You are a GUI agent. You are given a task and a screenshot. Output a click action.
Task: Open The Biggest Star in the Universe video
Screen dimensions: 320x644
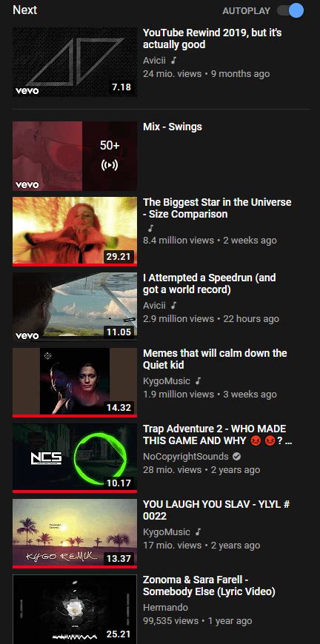[x=217, y=208]
